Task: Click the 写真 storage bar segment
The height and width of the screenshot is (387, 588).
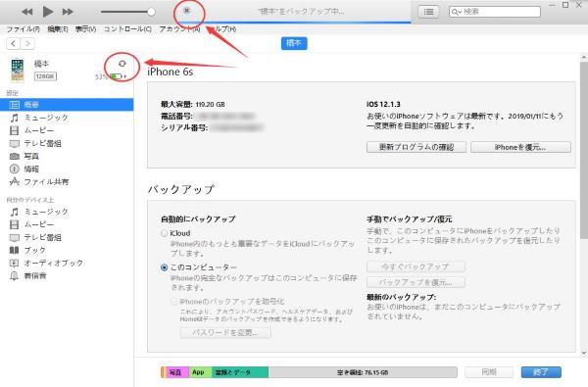Action: 176,372
